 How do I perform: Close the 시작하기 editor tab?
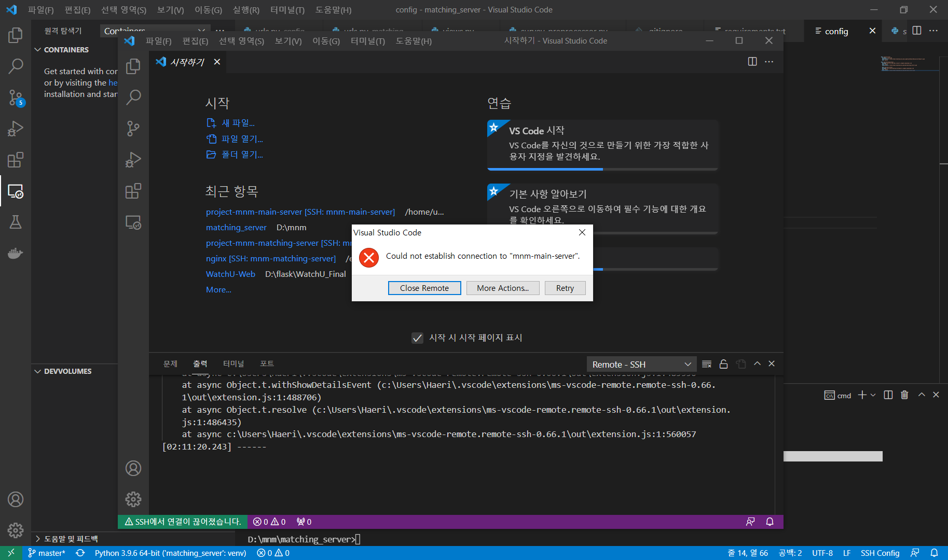coord(217,62)
